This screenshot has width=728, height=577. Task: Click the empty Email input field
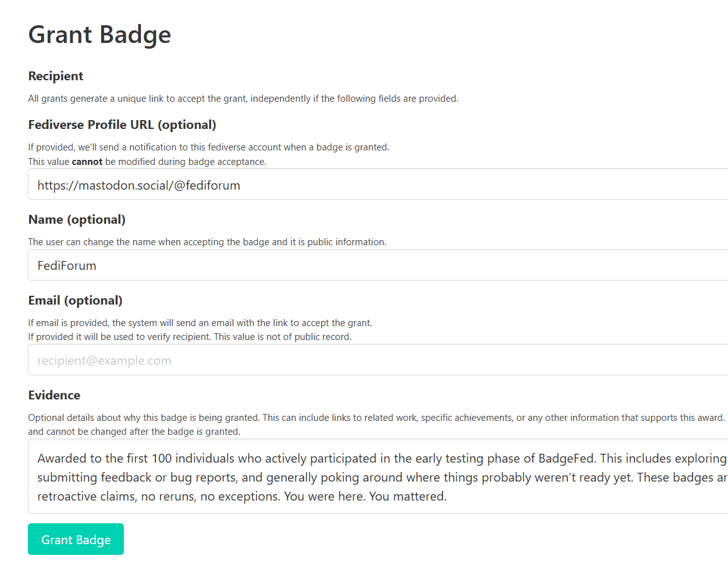pos(379,360)
